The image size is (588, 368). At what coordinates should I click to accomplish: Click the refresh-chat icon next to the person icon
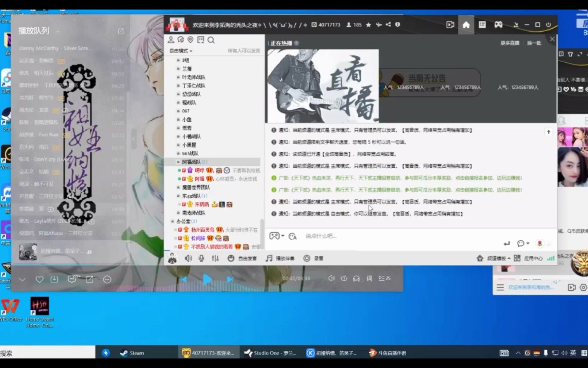click(x=181, y=40)
